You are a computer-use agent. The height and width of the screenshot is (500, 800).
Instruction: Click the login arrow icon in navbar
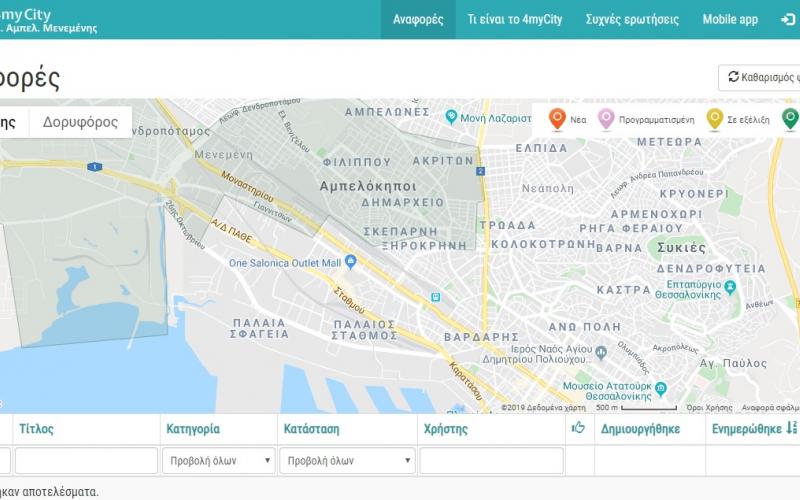point(788,19)
